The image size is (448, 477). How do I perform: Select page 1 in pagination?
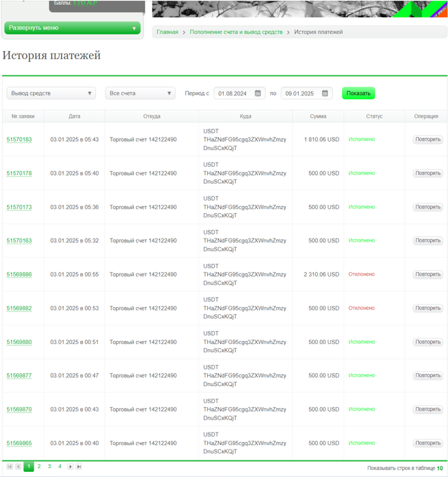tap(29, 466)
